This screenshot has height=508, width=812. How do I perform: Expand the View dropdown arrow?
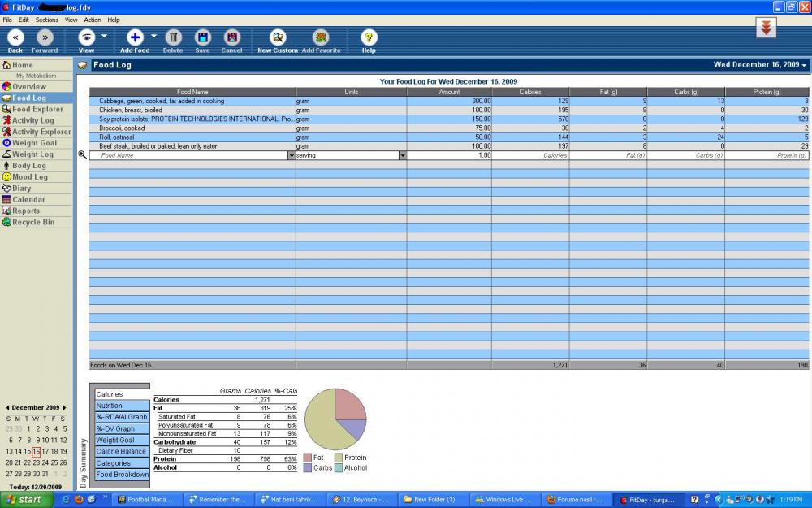click(104, 36)
